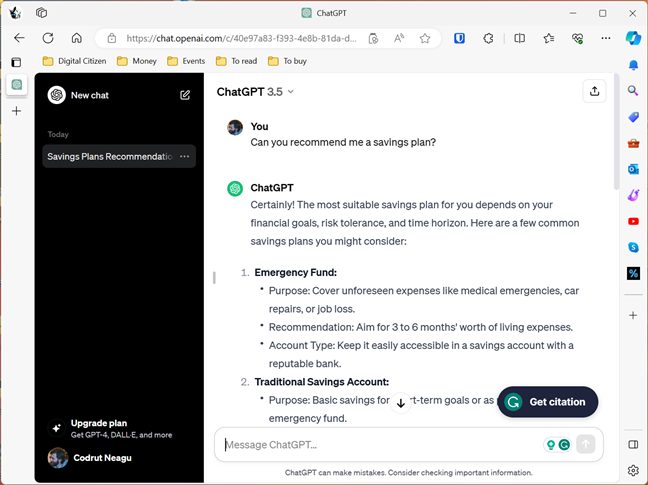This screenshot has width=648, height=485.
Task: Open tab actions menu
Action: click(16, 62)
